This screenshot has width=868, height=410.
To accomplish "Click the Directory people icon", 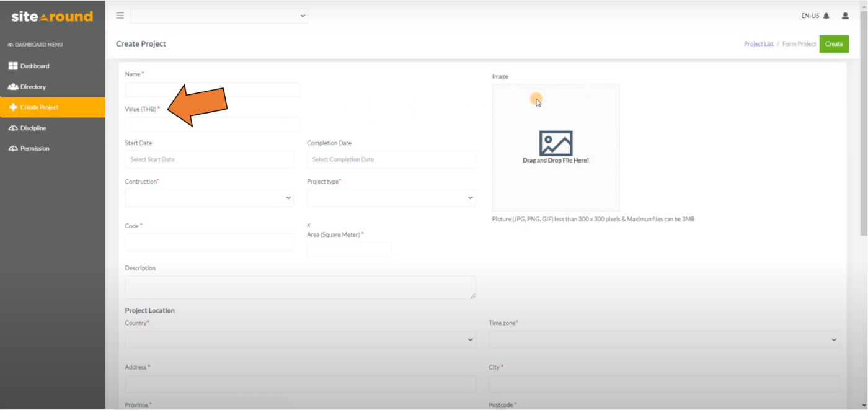I will click(12, 86).
